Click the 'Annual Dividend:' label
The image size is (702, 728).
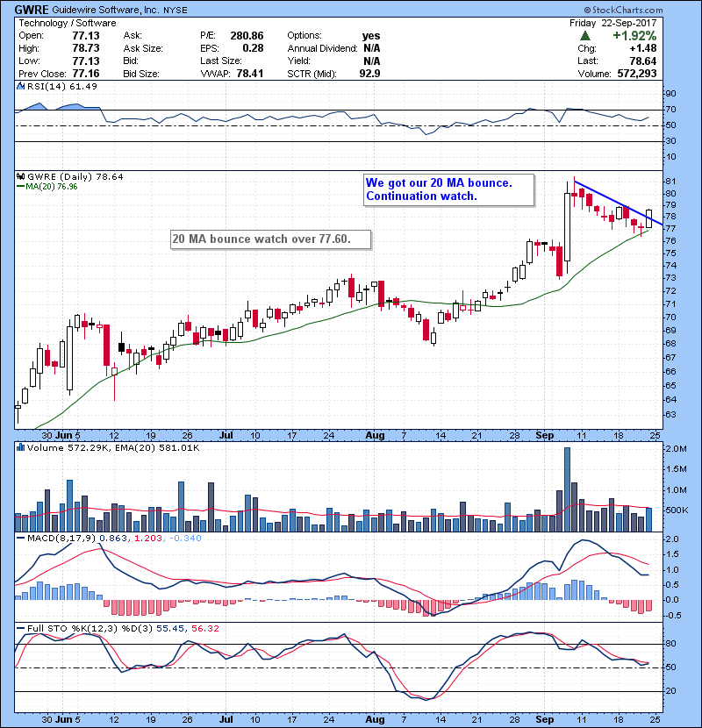coord(322,48)
